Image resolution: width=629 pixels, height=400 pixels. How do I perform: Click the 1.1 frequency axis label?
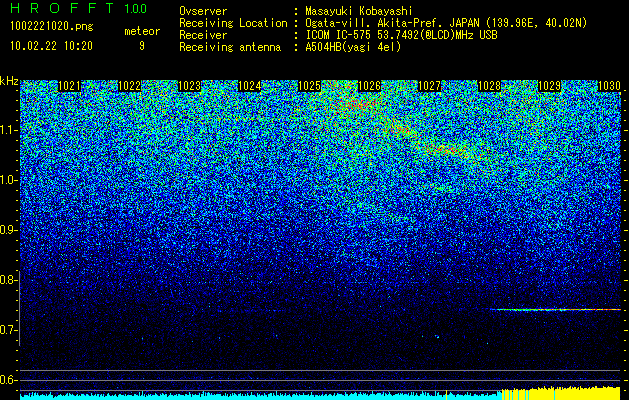point(9,130)
